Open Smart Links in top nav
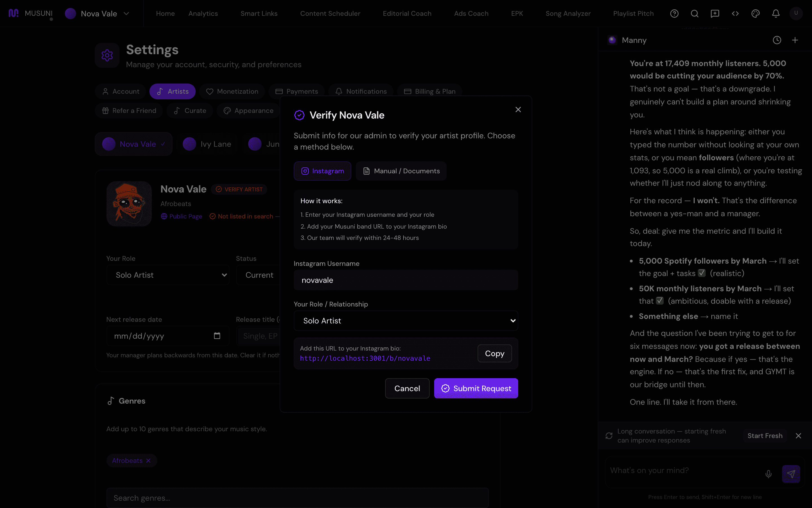Viewport: 812px width, 508px height. [259, 14]
